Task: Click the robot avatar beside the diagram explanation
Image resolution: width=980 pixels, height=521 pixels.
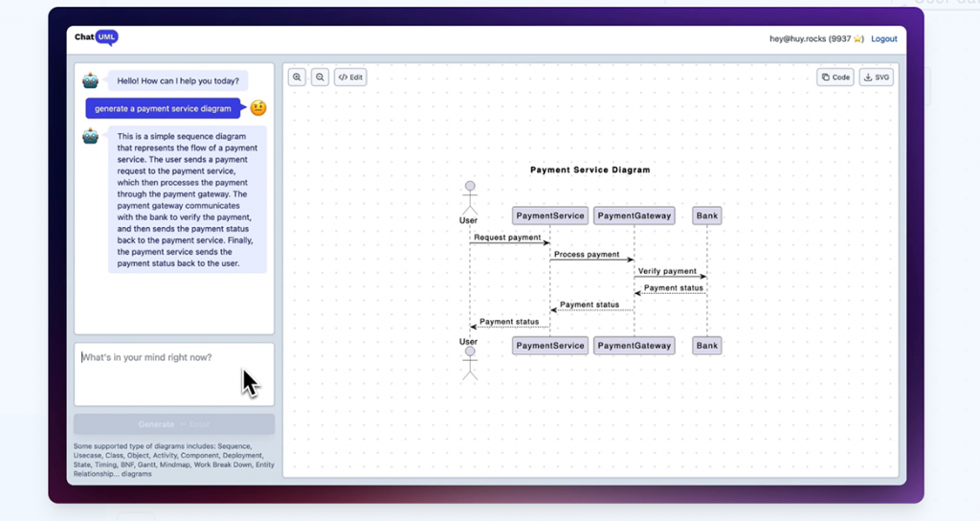Action: [91, 136]
